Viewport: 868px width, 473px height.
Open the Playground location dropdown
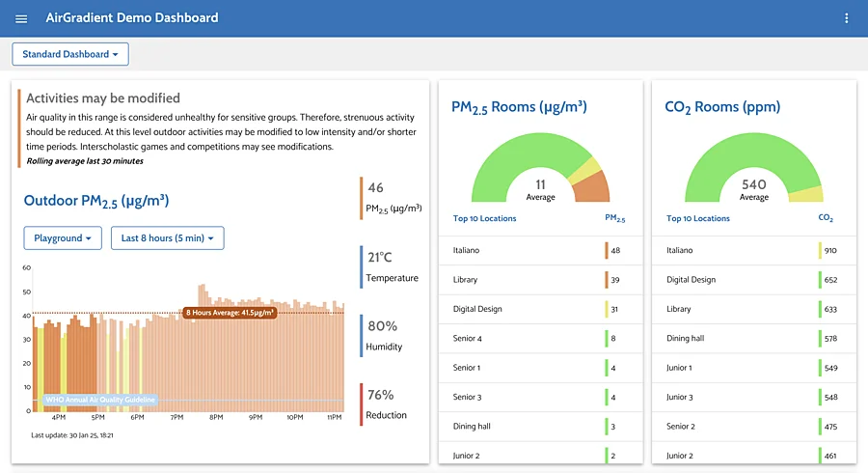pyautogui.click(x=63, y=237)
